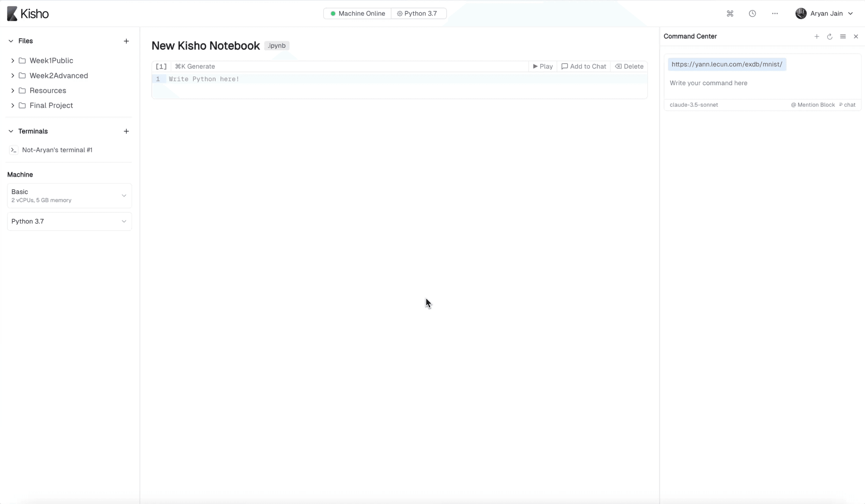Open Not-Aryan's terminal #1

coord(57,150)
